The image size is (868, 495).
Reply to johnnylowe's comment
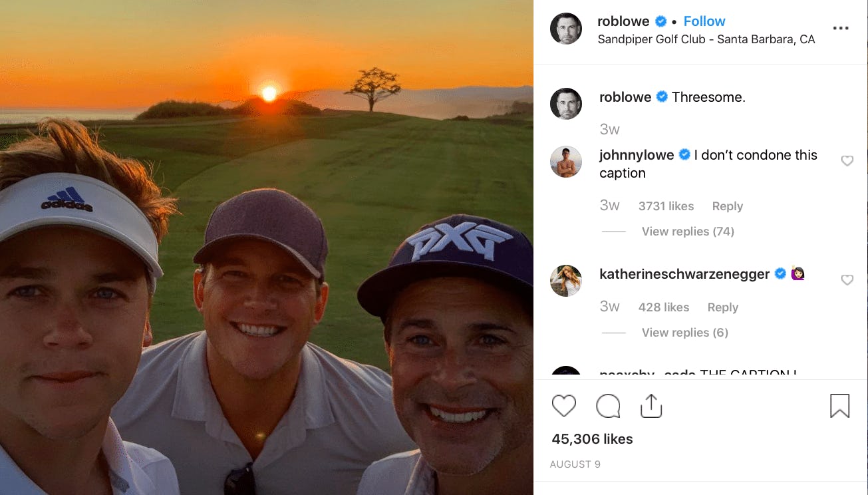coord(727,206)
